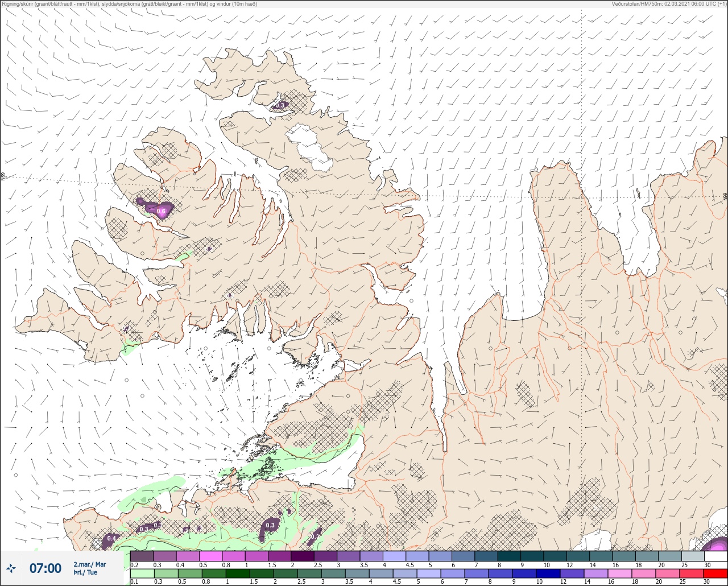Image resolution: width=728 pixels, height=586 pixels.
Task: Pick the darkest purple 2 snow legend swatch
Action: [303, 556]
